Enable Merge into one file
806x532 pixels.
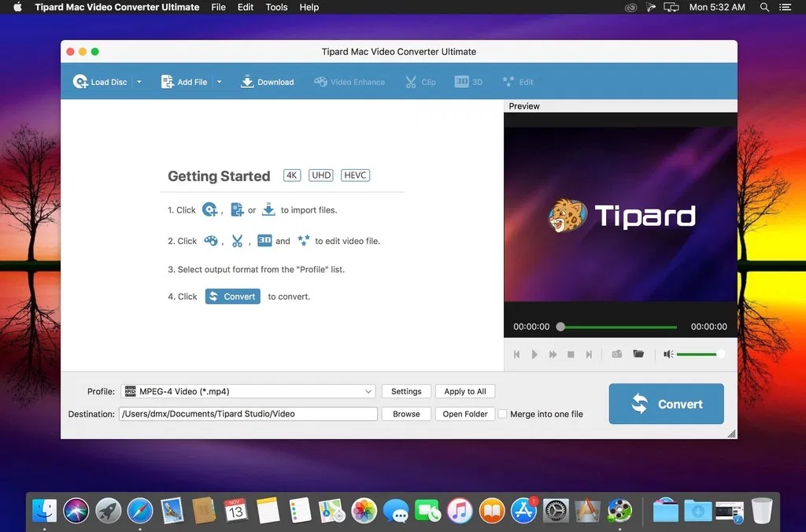(501, 414)
